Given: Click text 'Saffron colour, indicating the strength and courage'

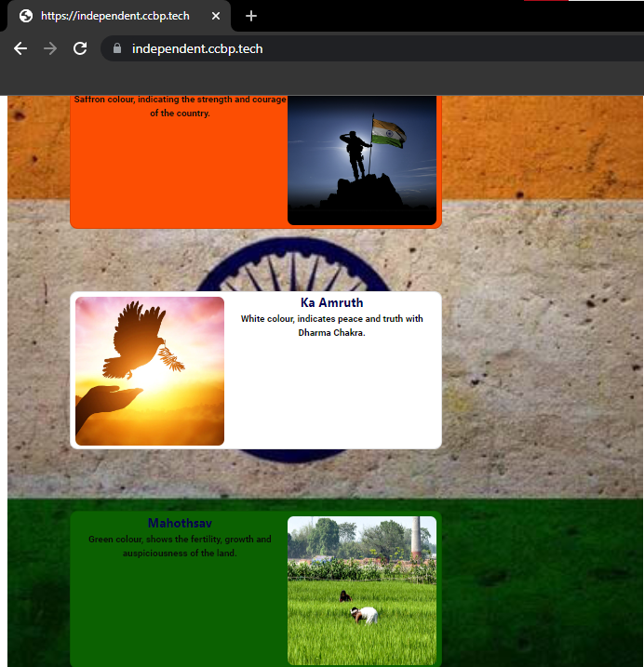Looking at the screenshot, I should click(180, 100).
